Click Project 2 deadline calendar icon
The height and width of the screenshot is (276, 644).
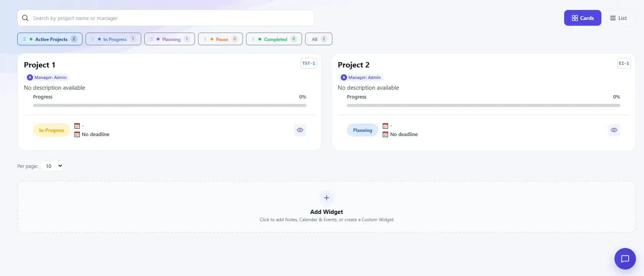click(385, 135)
